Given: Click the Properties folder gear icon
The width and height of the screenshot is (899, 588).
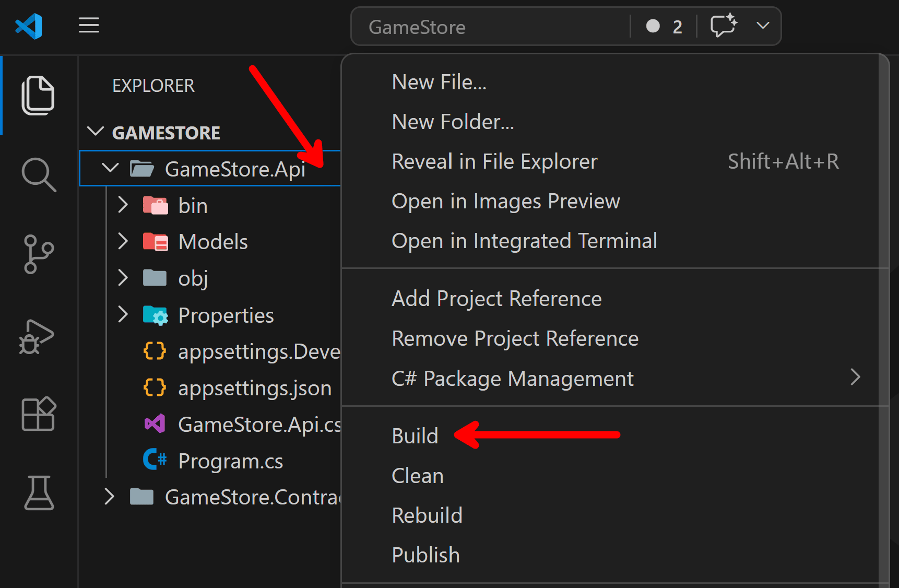Looking at the screenshot, I should point(156,315).
